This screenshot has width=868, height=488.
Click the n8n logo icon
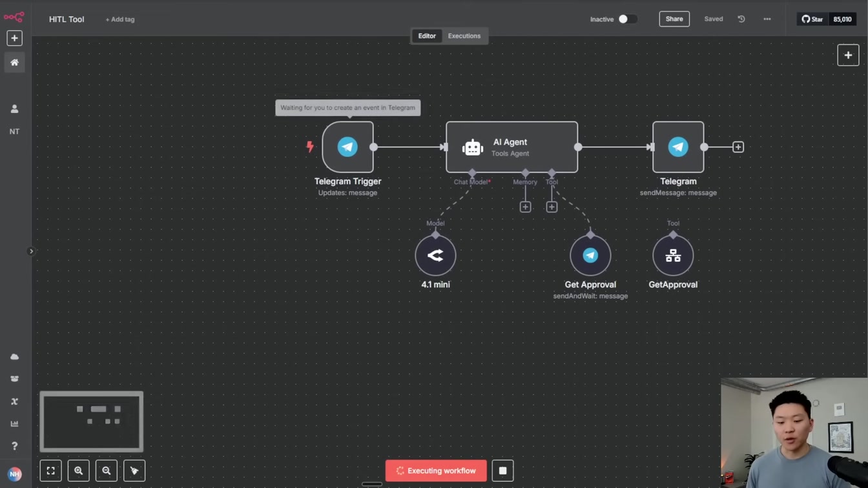[x=14, y=17]
